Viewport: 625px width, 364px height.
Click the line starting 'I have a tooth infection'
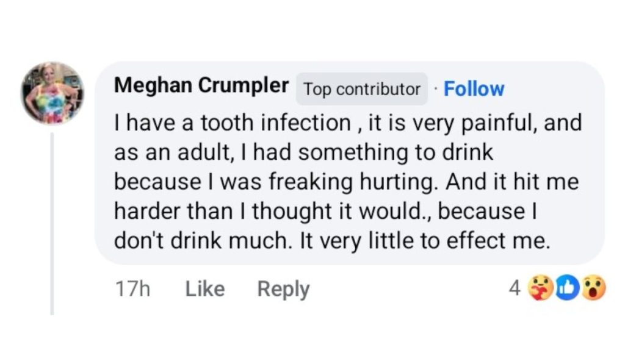348,123
